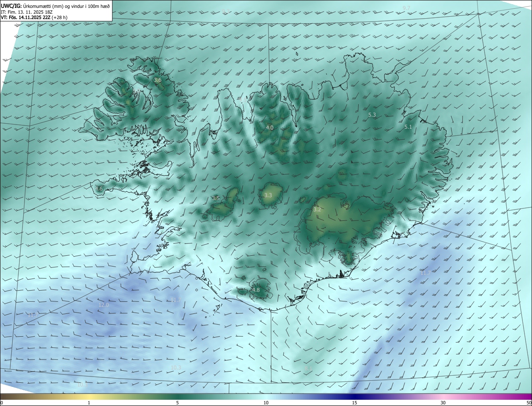Click the colorbar tick label 30
The image size is (532, 406).
(x=443, y=403)
